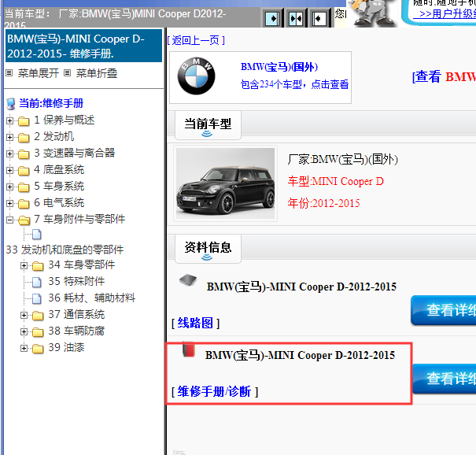This screenshot has width=476, height=455.
Task: Click the cartoon mechanic mascot image
Action: coord(372,13)
